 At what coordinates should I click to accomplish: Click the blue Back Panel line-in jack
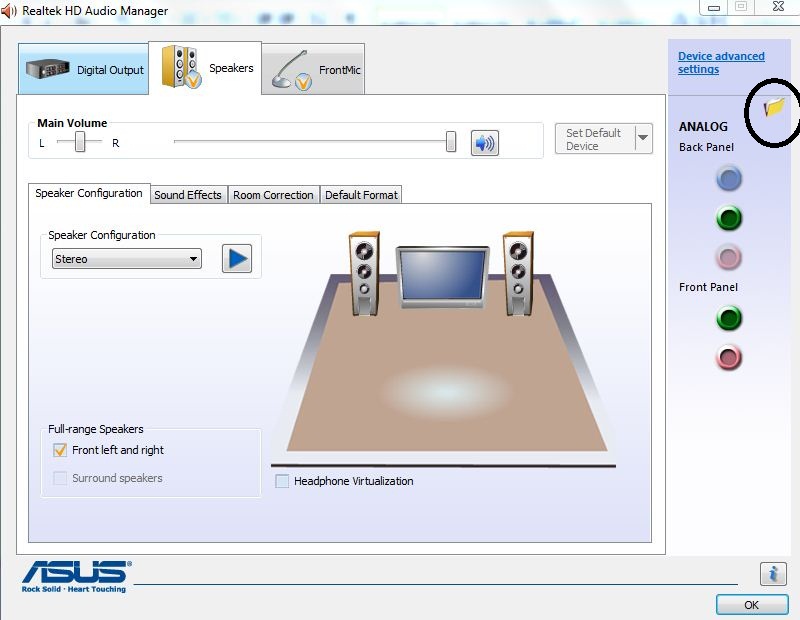point(729,178)
